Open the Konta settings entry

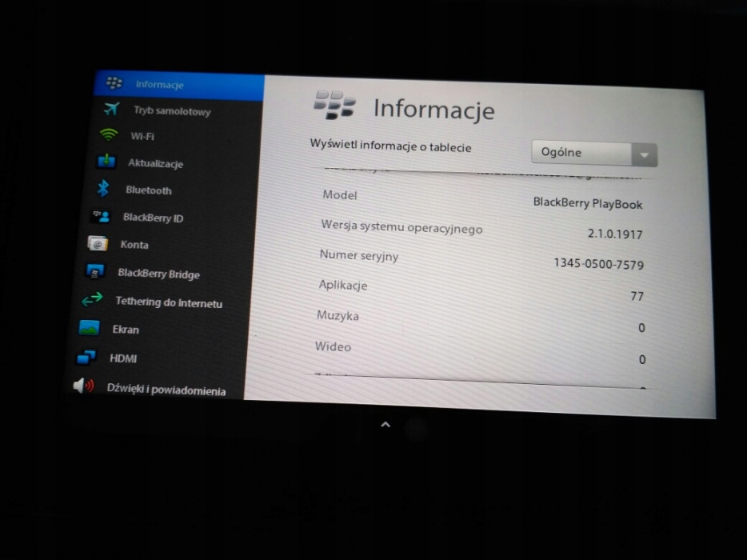(x=134, y=245)
